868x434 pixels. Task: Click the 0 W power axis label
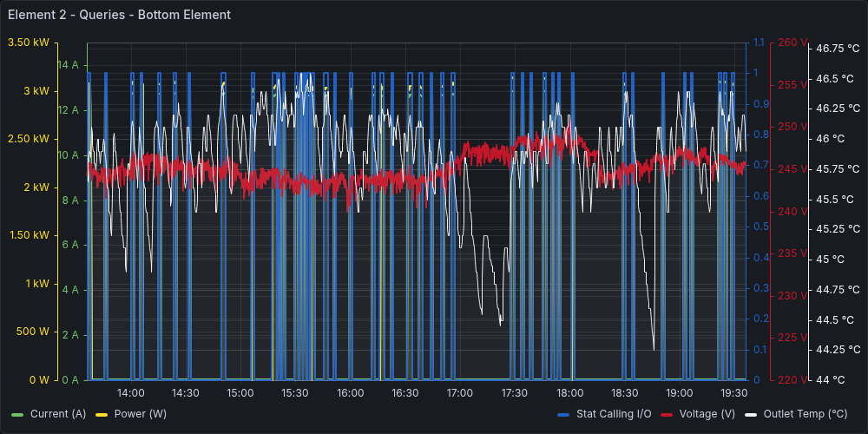pyautogui.click(x=38, y=380)
